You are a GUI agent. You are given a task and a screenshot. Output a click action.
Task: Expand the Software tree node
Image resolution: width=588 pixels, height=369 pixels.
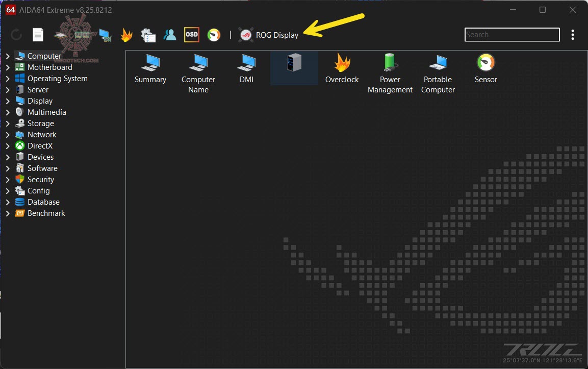pyautogui.click(x=8, y=168)
